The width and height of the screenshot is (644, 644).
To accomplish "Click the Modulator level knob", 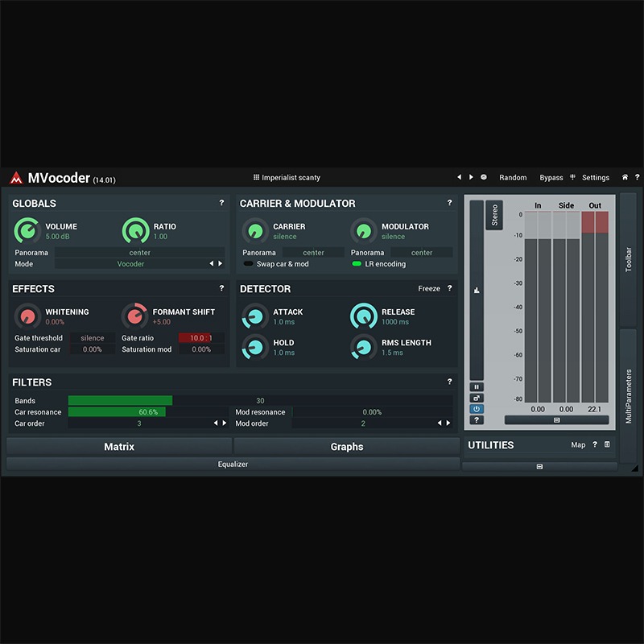I will [x=364, y=231].
